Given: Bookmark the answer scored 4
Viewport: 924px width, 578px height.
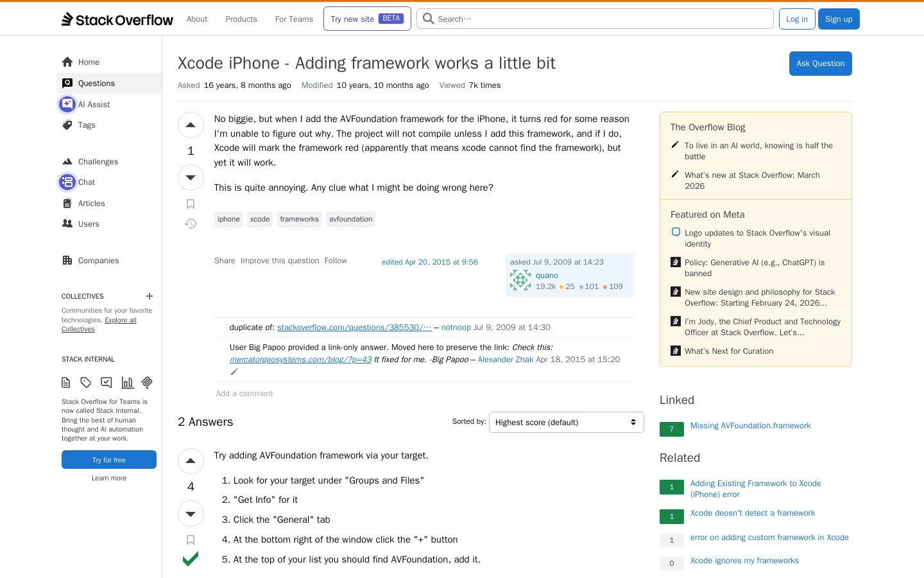Looking at the screenshot, I should (x=191, y=540).
